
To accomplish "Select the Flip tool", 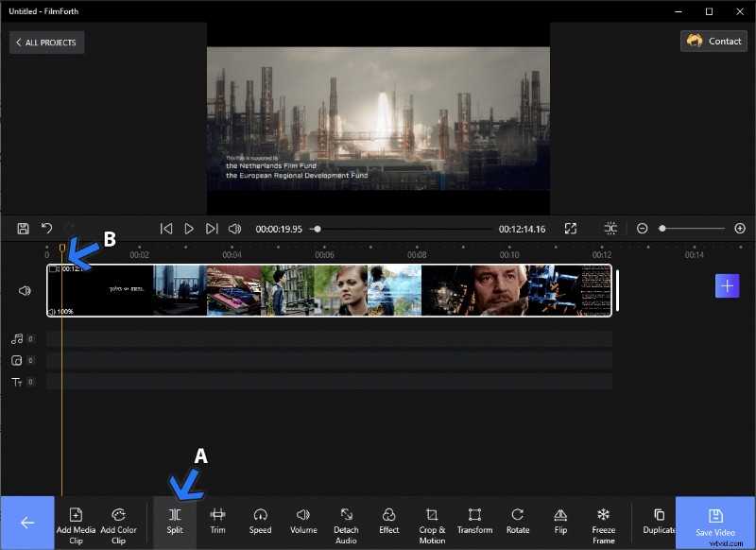I will point(560,521).
